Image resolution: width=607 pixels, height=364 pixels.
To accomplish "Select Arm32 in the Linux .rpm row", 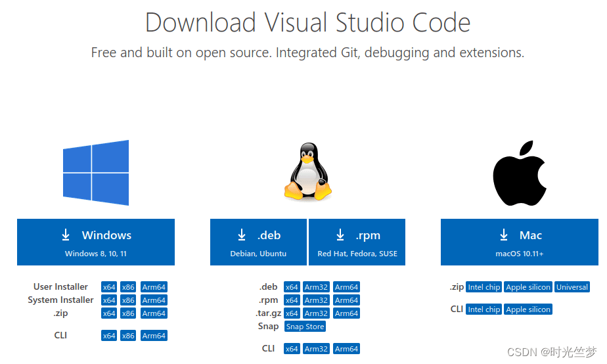I will pos(316,300).
